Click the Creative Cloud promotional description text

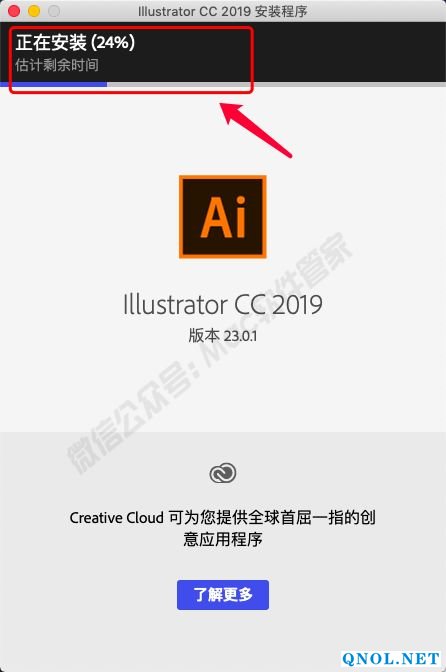tap(223, 528)
